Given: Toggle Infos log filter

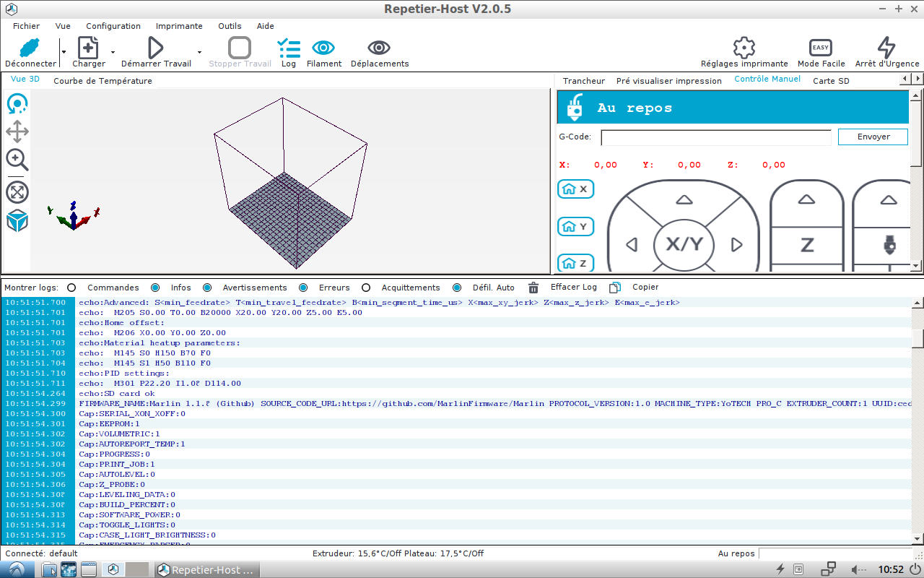Looking at the screenshot, I should click(x=155, y=288).
